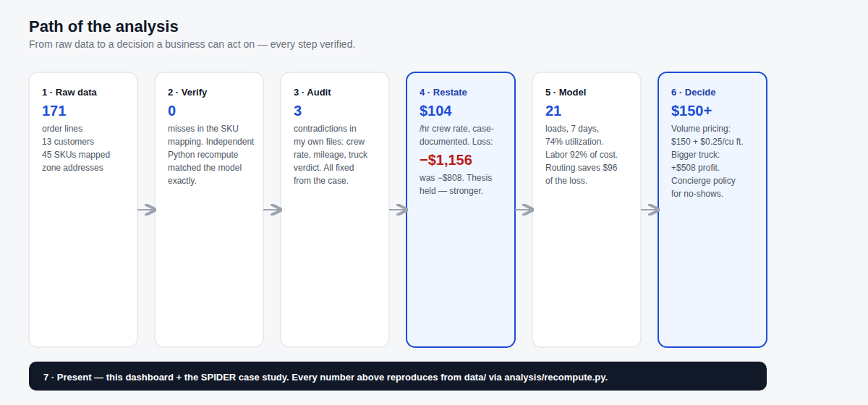Click 'Concierge policy' line in Decide

[703, 181]
